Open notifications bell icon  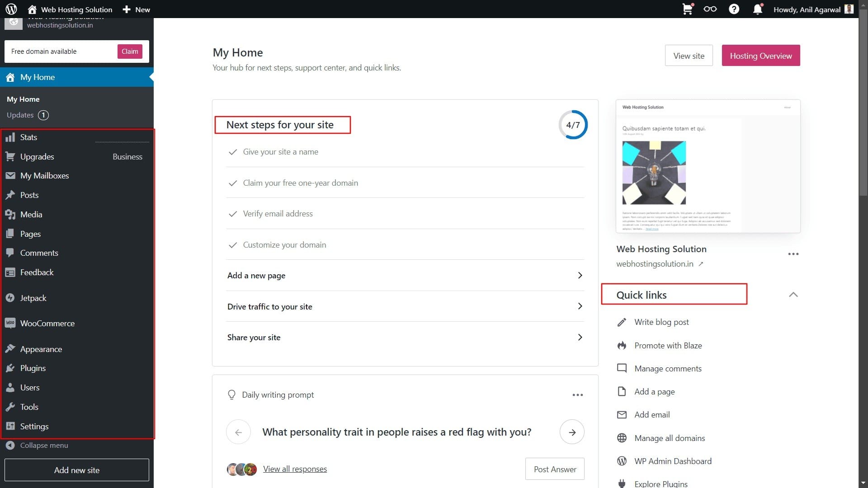(758, 9)
